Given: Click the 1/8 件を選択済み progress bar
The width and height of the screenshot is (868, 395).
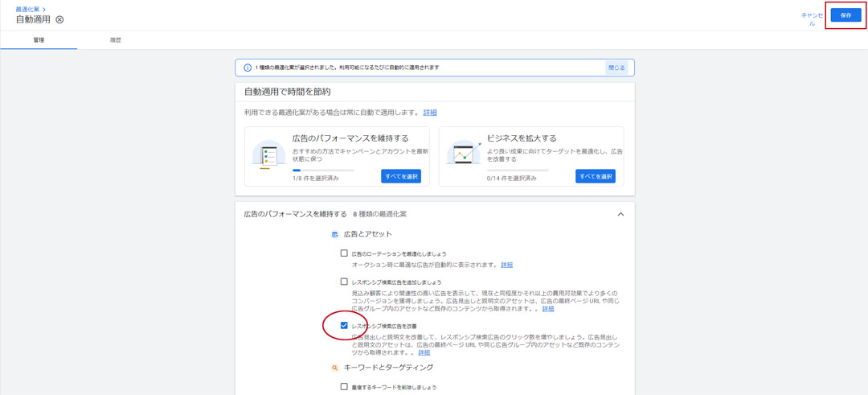Looking at the screenshot, I should click(323, 171).
